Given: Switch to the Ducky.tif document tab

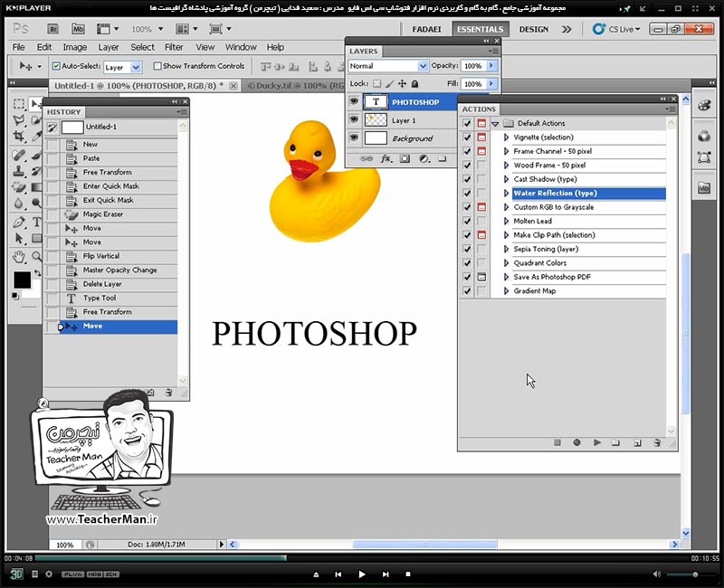Looking at the screenshot, I should click(296, 85).
